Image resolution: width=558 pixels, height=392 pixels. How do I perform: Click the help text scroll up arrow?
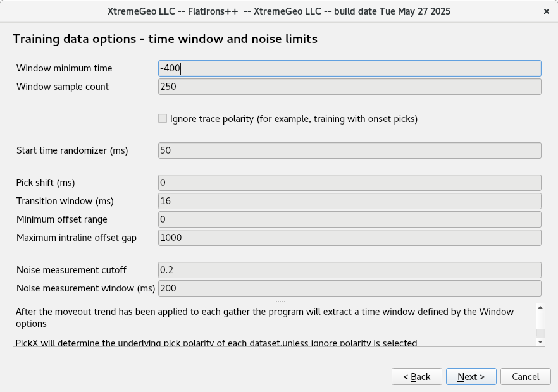pyautogui.click(x=540, y=308)
